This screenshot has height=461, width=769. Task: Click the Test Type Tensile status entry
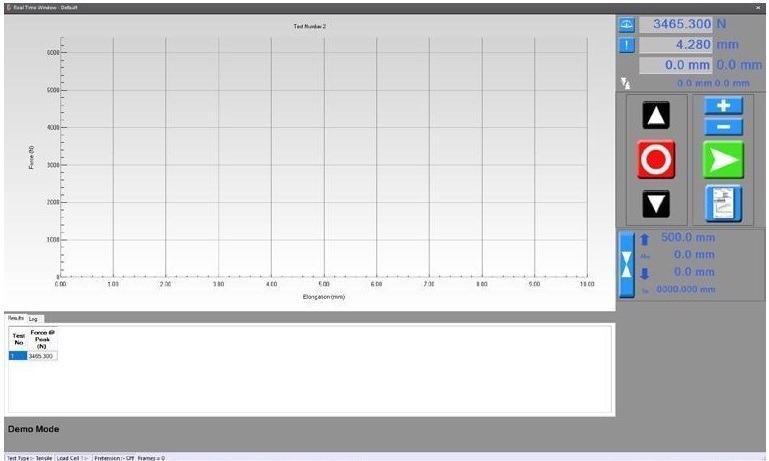(29, 458)
